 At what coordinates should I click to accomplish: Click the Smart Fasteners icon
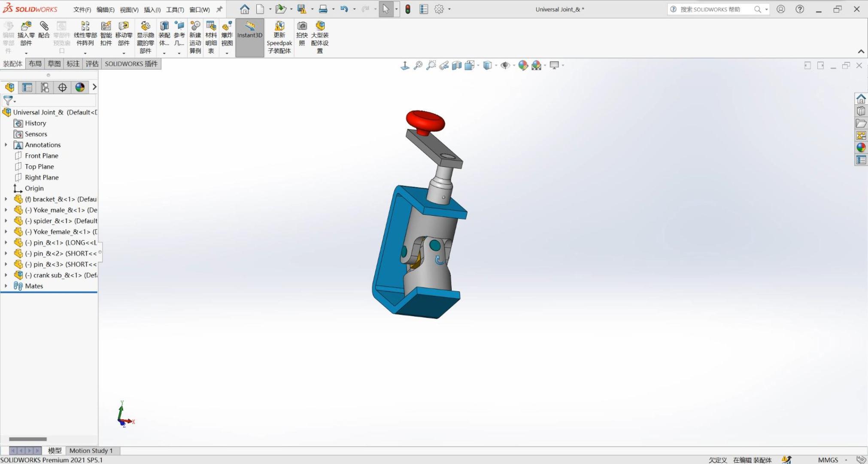(x=106, y=27)
